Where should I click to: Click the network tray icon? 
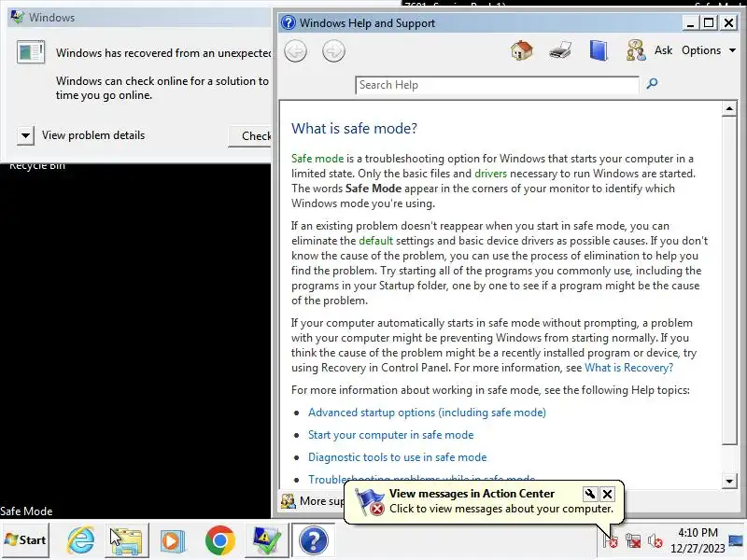pos(633,541)
